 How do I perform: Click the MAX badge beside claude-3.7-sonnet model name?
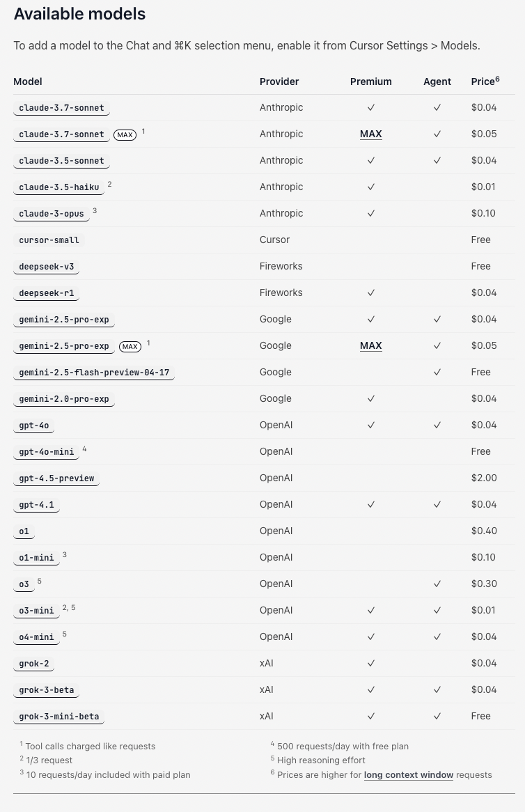[x=125, y=134]
